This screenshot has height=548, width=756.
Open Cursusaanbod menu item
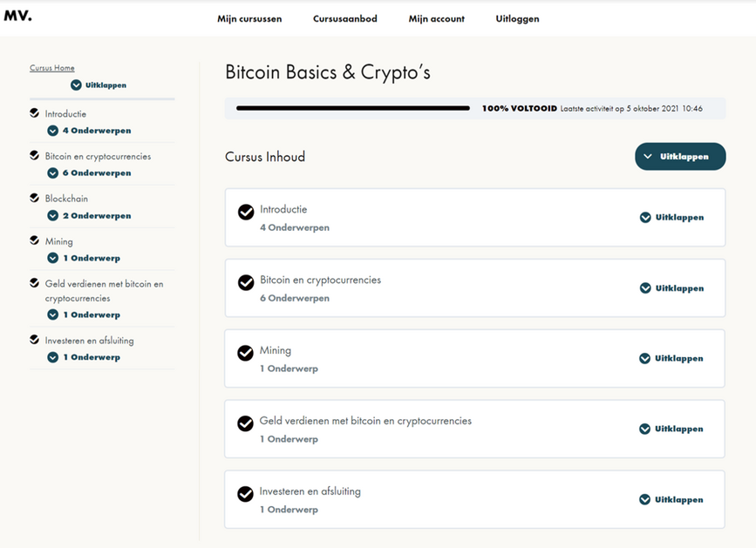coord(344,19)
